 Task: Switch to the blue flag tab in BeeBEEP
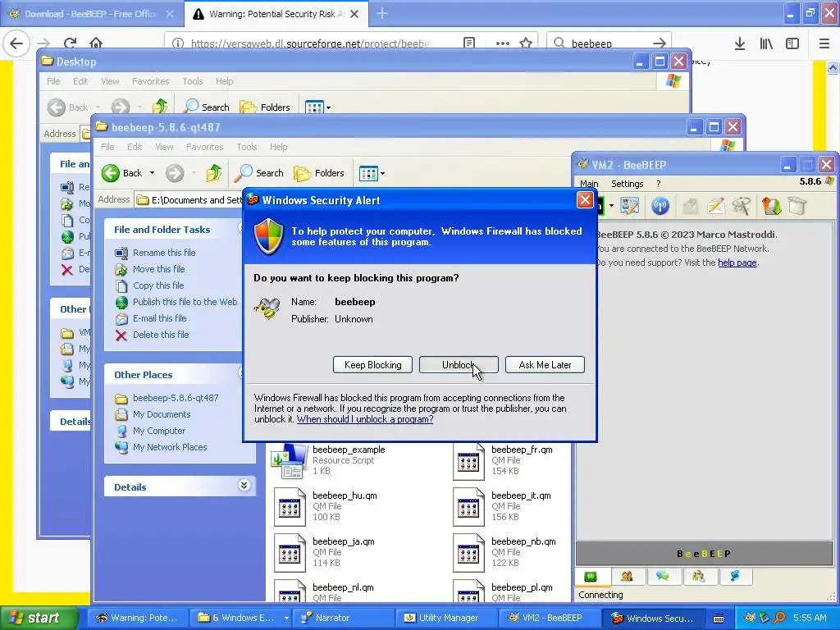pos(734,577)
